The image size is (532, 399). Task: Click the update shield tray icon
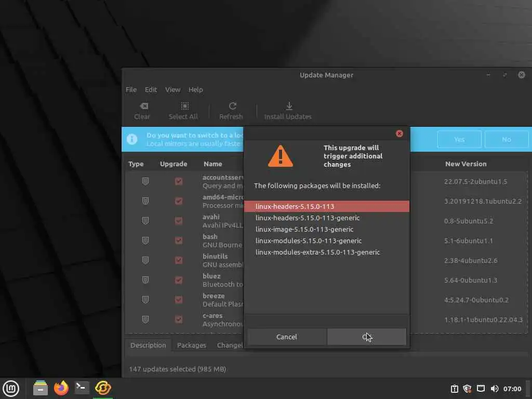click(467, 389)
